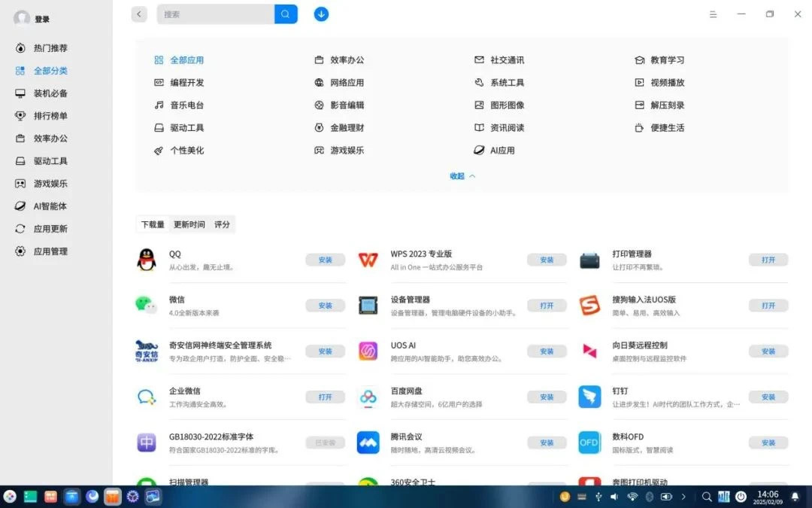The width and height of the screenshot is (812, 508).
Task: Sort apps by 更新时间 tab
Action: (x=189, y=224)
